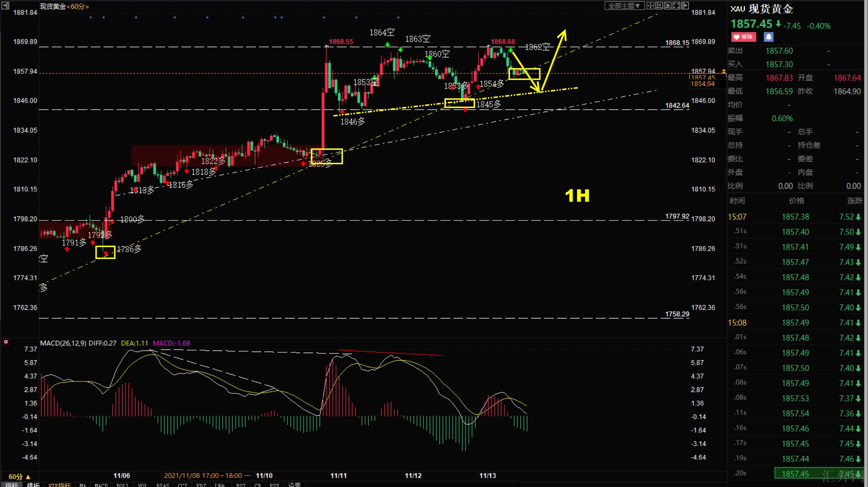Click the 1868.15 horizontal price line label

[677, 43]
